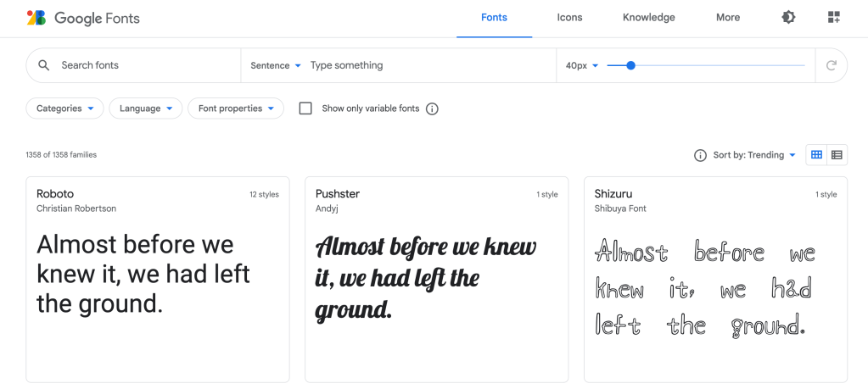
Task: Change the Sentence preview type dropdown
Action: [276, 65]
